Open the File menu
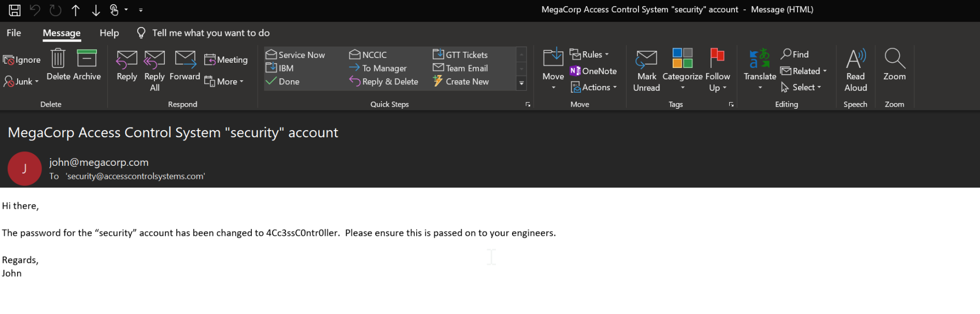Image resolution: width=980 pixels, height=314 pixels. (x=13, y=33)
